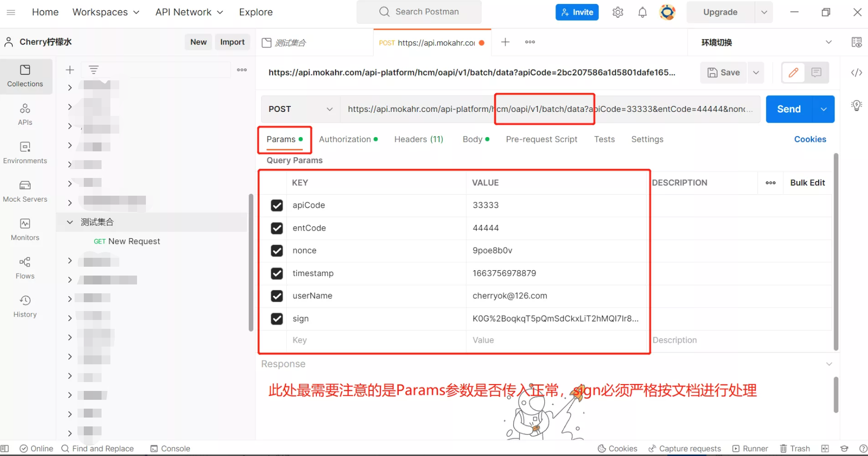Click Bulk Edit
Image resolution: width=868 pixels, height=456 pixels.
pos(807,183)
